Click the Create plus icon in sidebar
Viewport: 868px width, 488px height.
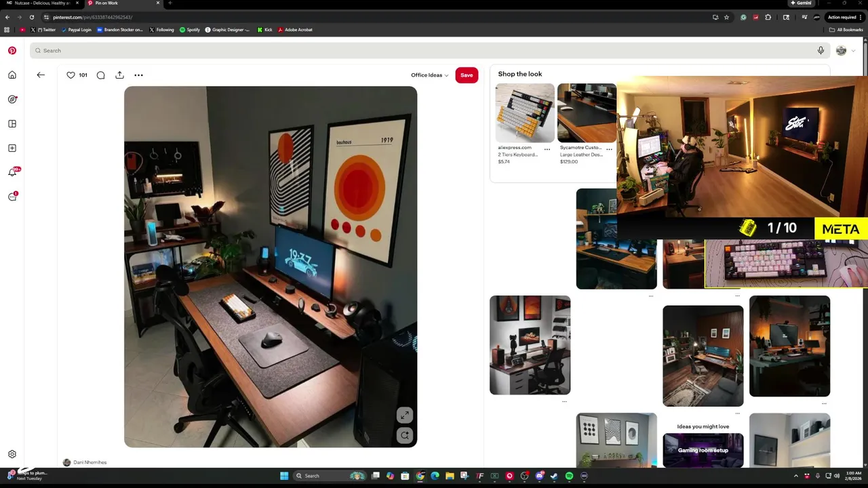coord(12,148)
